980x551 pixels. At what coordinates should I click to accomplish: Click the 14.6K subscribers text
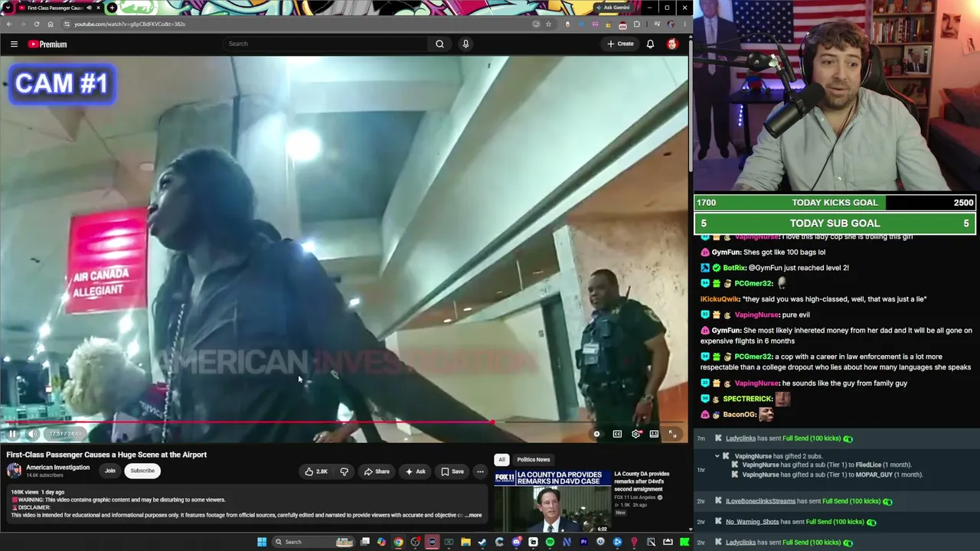(x=44, y=475)
